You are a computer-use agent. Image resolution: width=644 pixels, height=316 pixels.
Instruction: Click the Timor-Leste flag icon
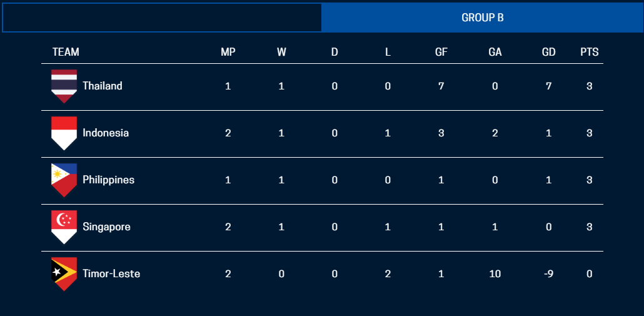click(x=64, y=273)
